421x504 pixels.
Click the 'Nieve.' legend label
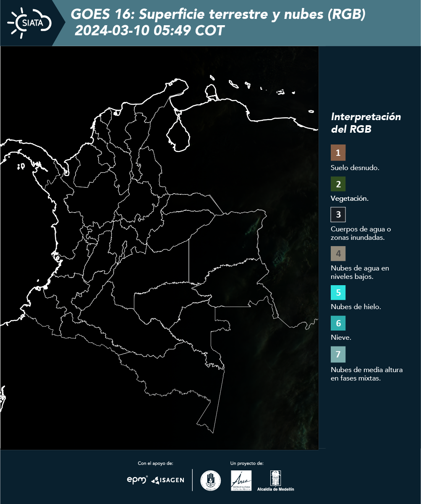pos(341,338)
